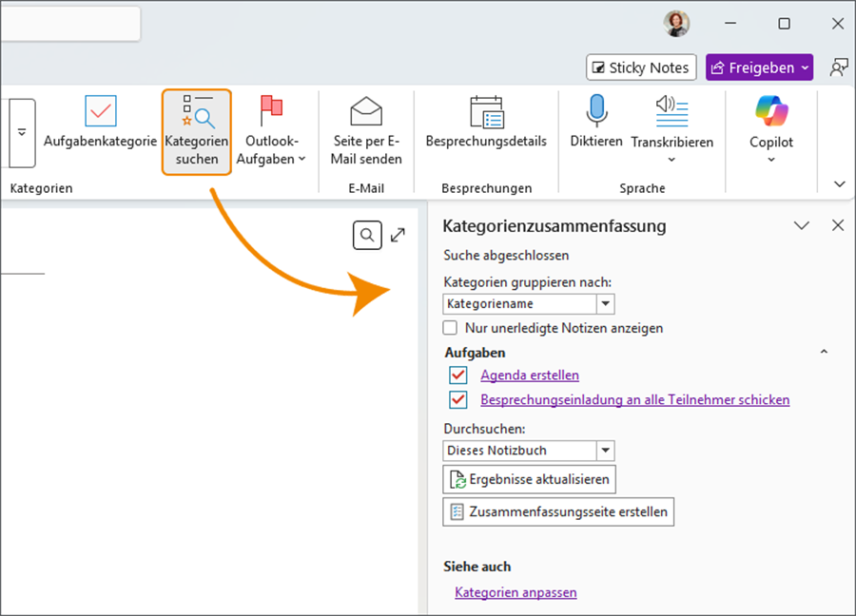Open the Kategoriename grouping dropdown

pos(605,304)
